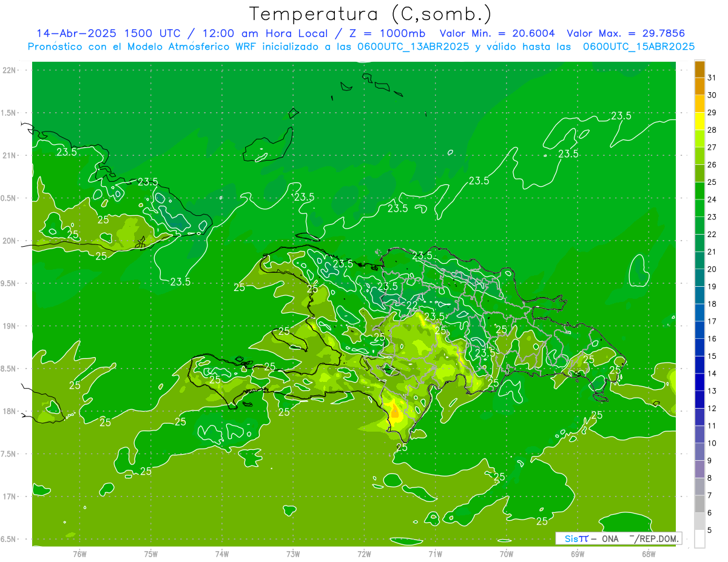This screenshot has height=562, width=728.
Task: Click the lime legend swatch between 26 and 27
Action: point(699,156)
